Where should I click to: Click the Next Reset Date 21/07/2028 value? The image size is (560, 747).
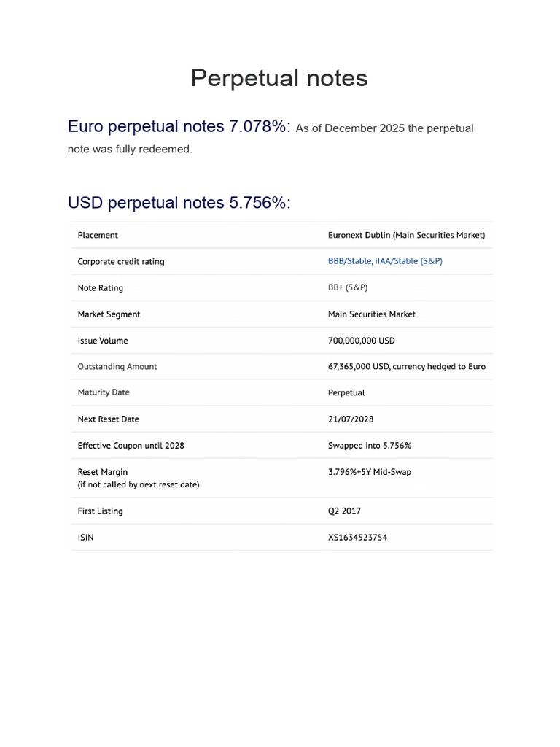click(351, 419)
